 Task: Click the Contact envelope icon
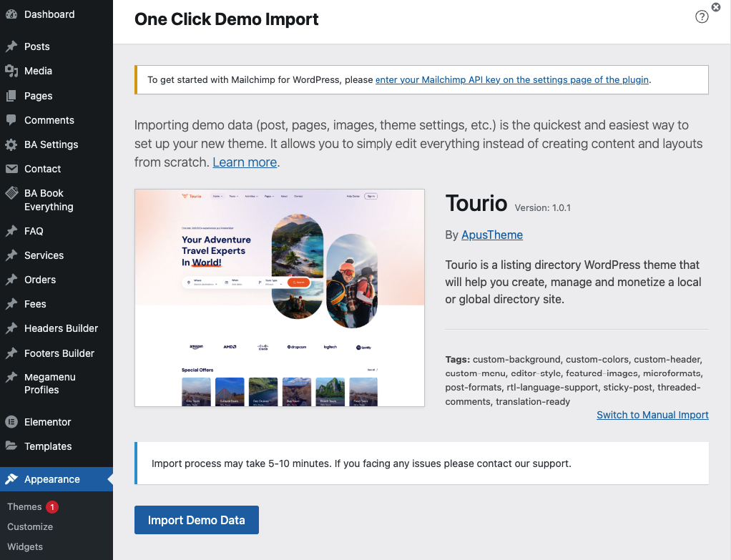[x=11, y=169]
